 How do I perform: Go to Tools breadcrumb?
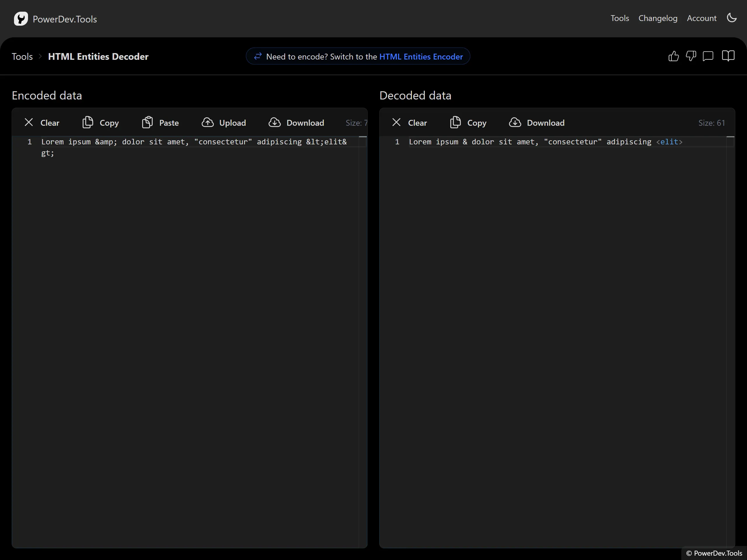[x=22, y=56]
